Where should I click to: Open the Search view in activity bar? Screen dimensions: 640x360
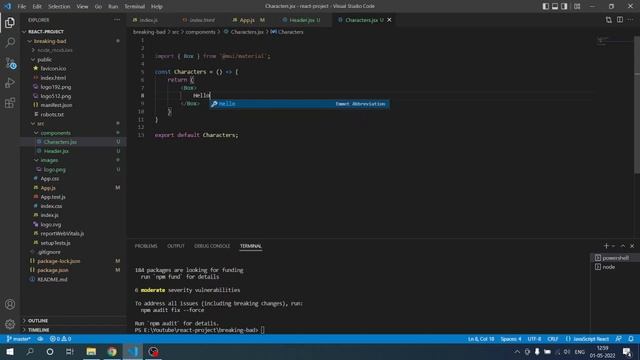click(10, 42)
